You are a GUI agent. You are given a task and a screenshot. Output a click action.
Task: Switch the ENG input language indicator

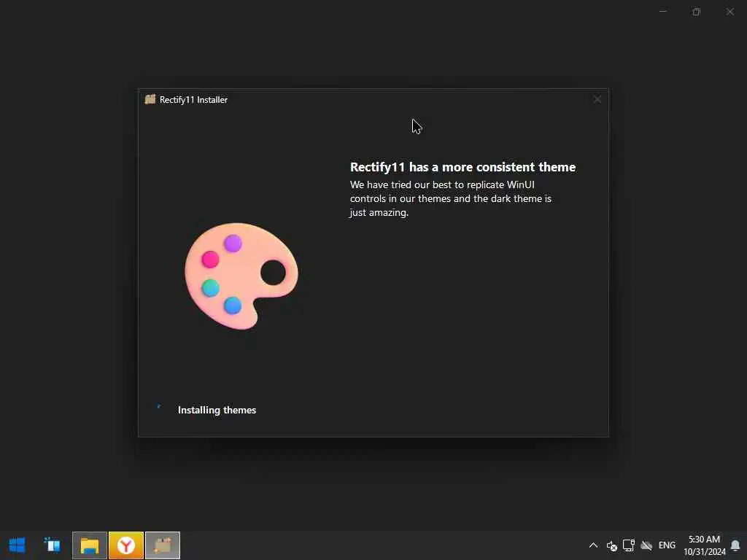pos(667,545)
